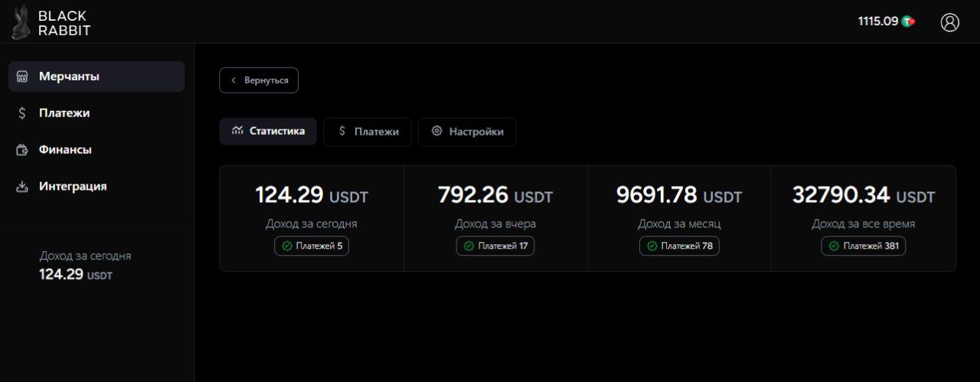The image size is (980, 382).
Task: Open the Финансы sidebar section
Action: 96,150
